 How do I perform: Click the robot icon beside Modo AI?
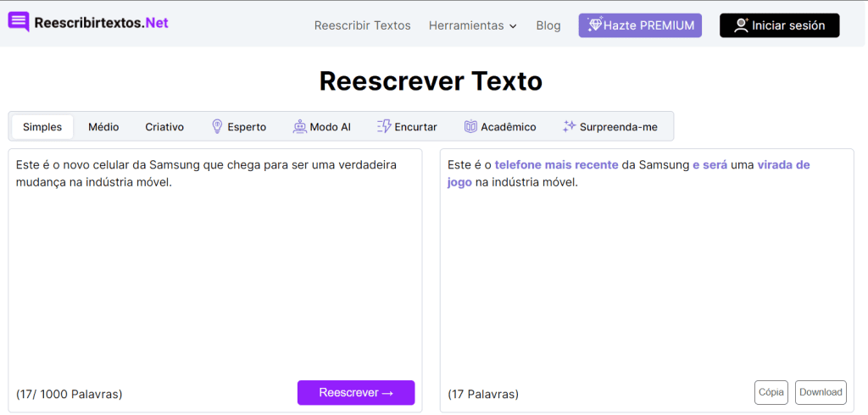(299, 127)
